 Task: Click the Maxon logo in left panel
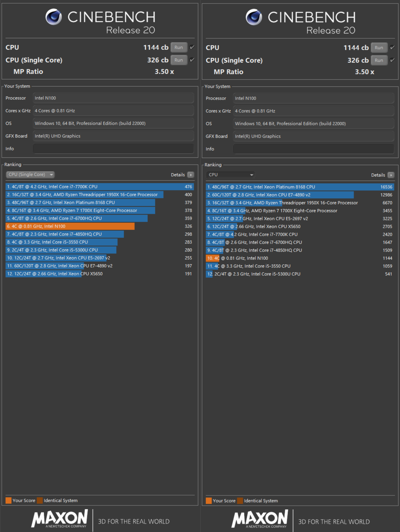pos(60,519)
